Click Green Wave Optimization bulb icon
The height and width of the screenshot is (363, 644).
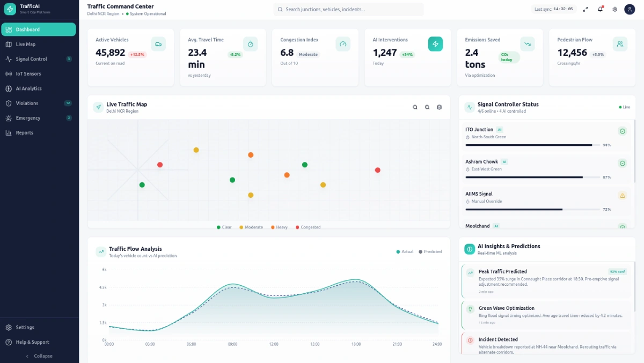(471, 309)
